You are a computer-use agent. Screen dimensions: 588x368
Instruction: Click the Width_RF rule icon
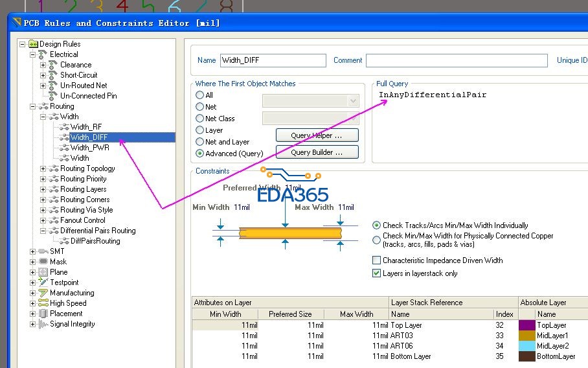(64, 127)
